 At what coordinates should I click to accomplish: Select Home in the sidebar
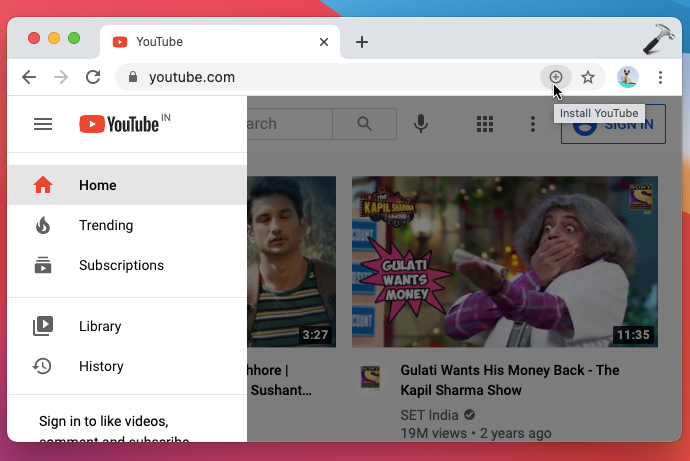pyautogui.click(x=127, y=185)
